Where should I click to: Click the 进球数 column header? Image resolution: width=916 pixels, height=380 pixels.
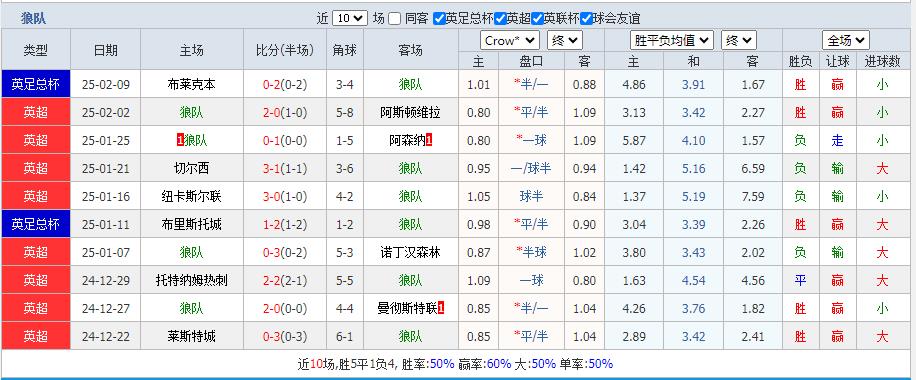pyautogui.click(x=883, y=61)
